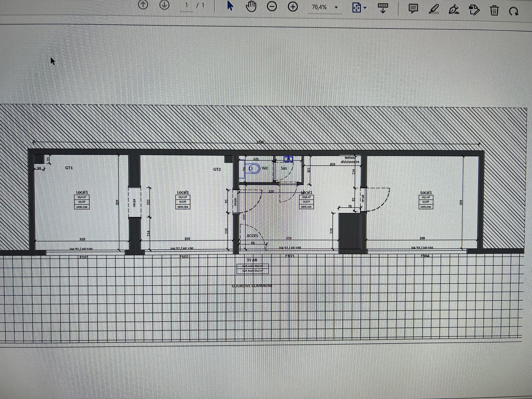Click the page number input field

tap(187, 6)
